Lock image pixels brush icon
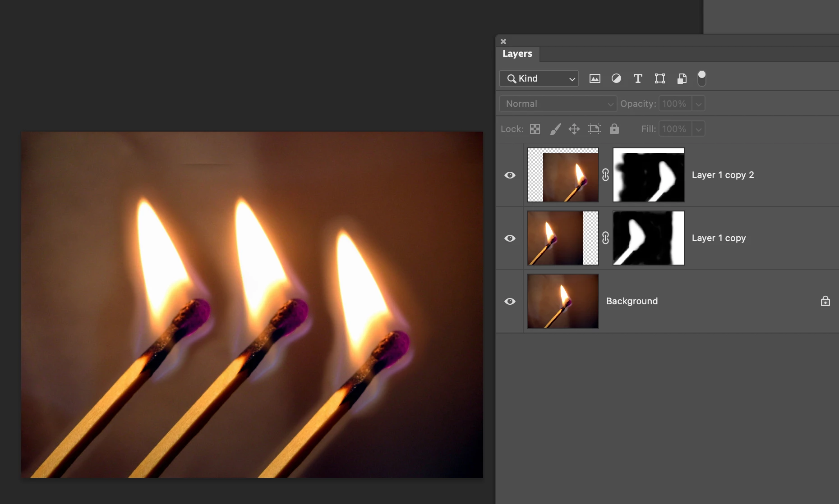Screen dimensions: 839x504 555,129
